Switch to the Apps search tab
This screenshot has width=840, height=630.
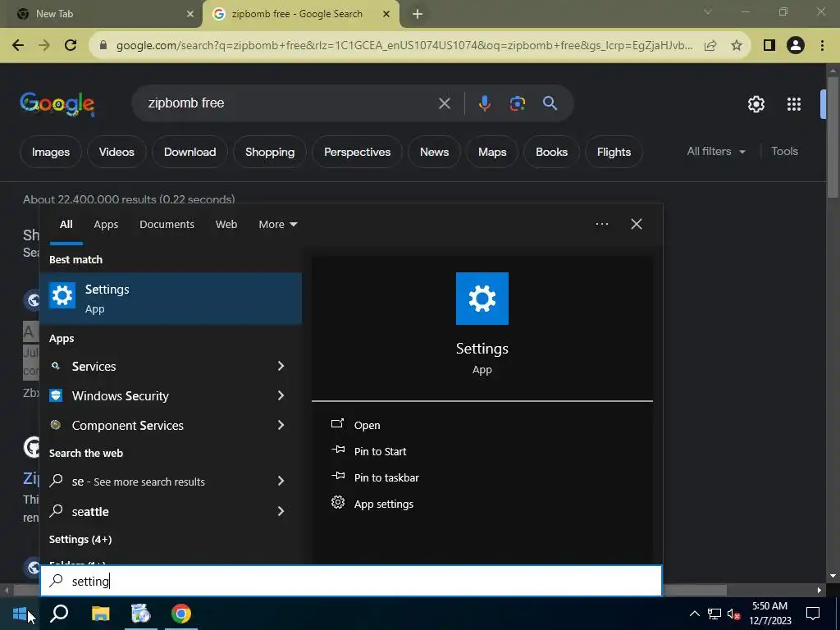[x=106, y=225]
